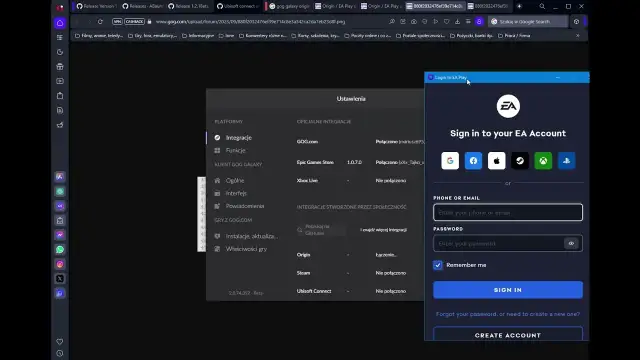This screenshot has height=360, width=640.
Task: Click the heart icon at sidebar bottom
Action: (x=60, y=342)
